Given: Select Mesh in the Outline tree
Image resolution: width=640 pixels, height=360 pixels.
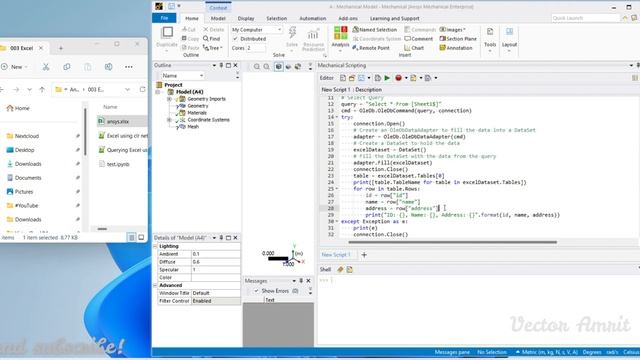Looking at the screenshot, I should point(193,127).
